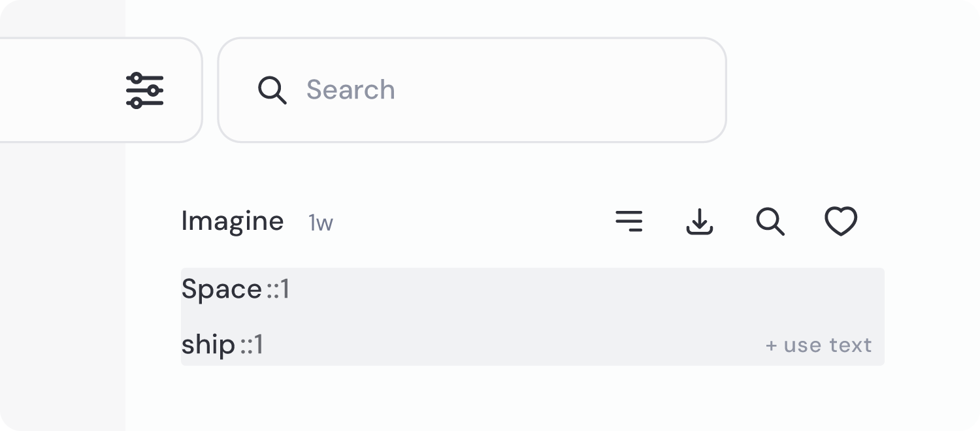This screenshot has width=980, height=431.
Task: Click the "Imagine" job label
Action: [233, 221]
